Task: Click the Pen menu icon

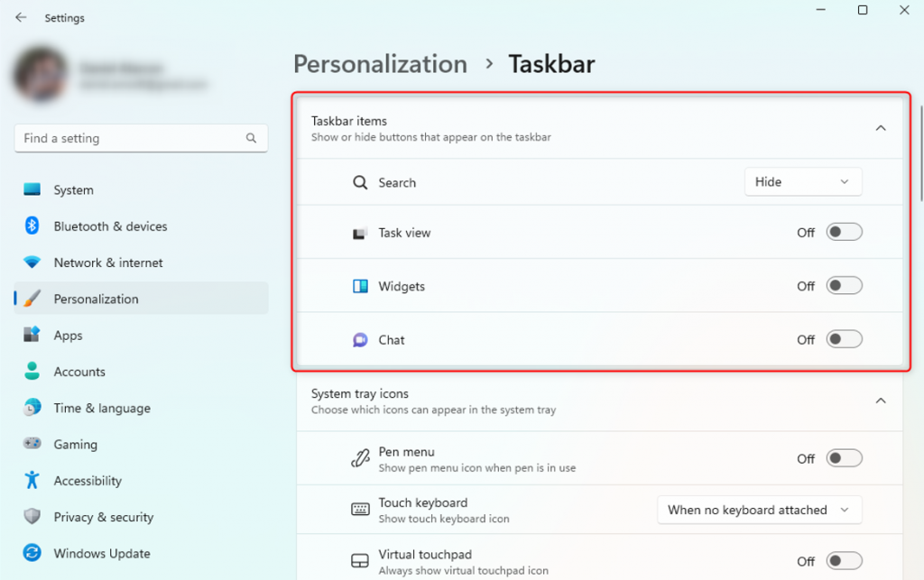Action: [x=360, y=458]
